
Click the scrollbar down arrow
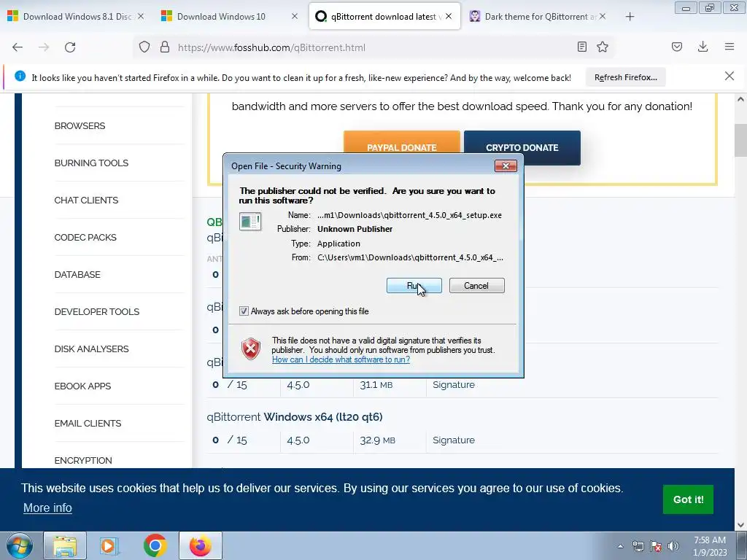[740, 525]
